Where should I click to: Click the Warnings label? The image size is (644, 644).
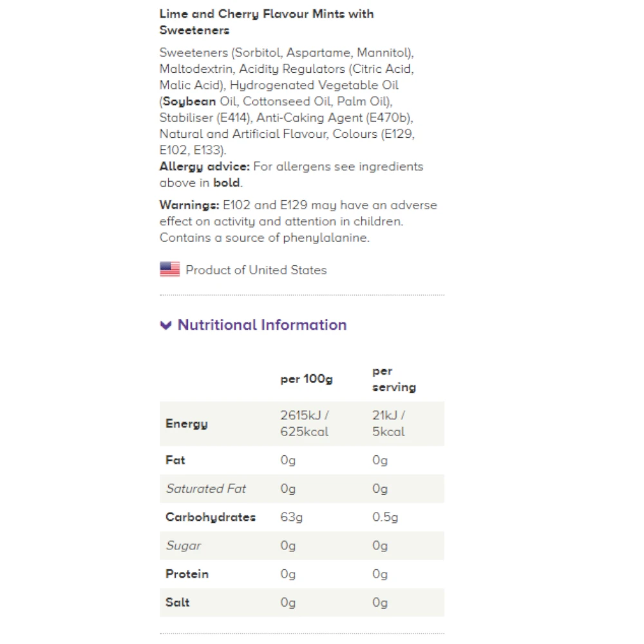point(189,205)
